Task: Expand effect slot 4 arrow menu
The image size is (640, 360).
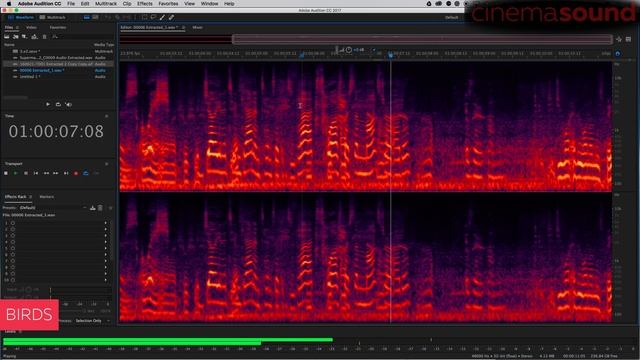Action: point(106,242)
